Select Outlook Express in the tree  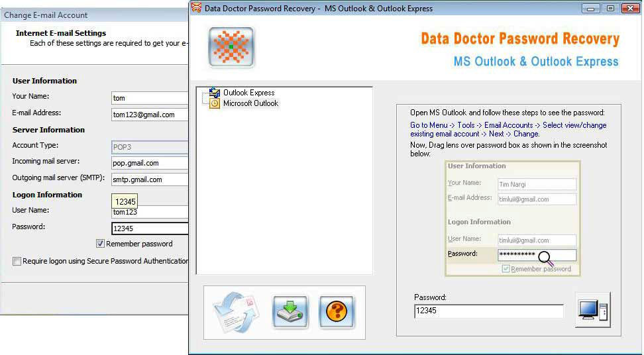coord(248,93)
